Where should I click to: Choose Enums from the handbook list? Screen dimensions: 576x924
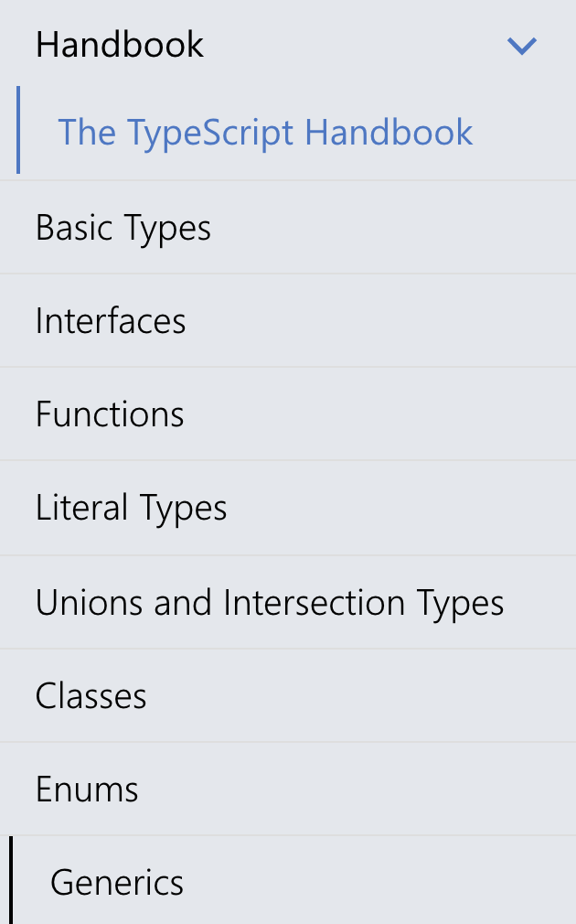pos(87,790)
